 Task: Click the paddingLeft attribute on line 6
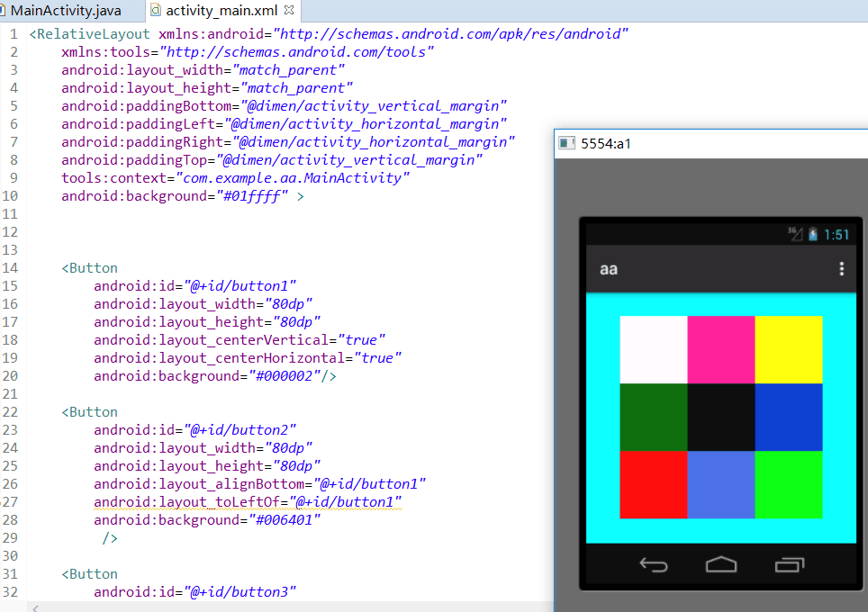coord(139,124)
